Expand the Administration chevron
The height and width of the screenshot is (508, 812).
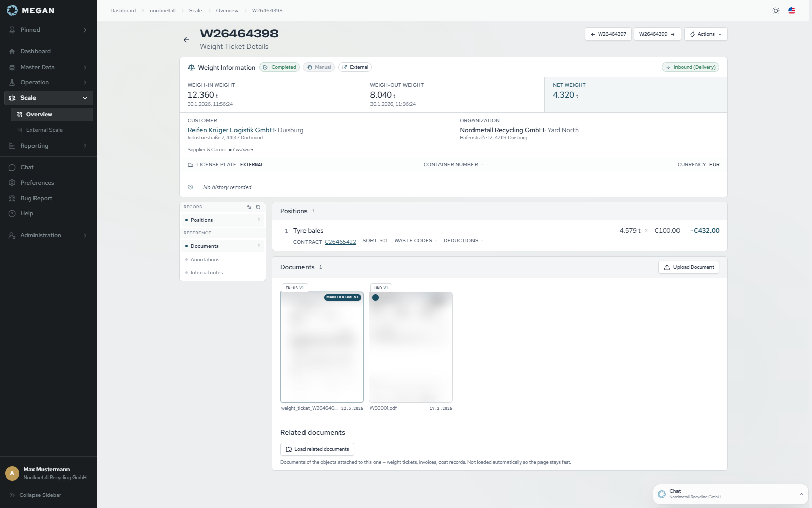click(85, 235)
